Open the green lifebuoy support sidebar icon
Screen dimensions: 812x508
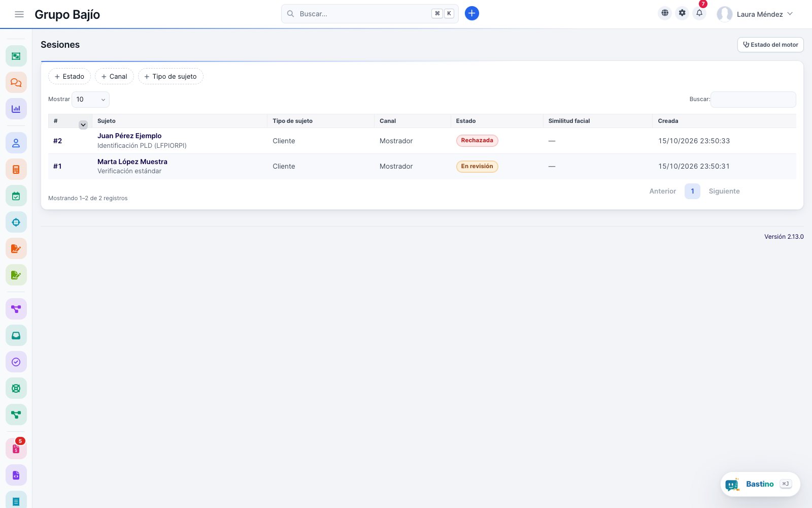coord(16,388)
